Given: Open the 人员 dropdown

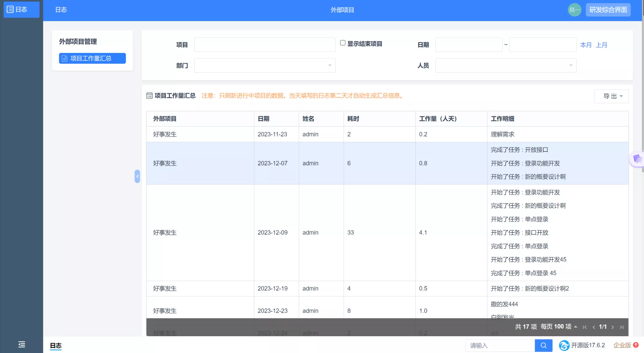Looking at the screenshot, I should (x=505, y=65).
